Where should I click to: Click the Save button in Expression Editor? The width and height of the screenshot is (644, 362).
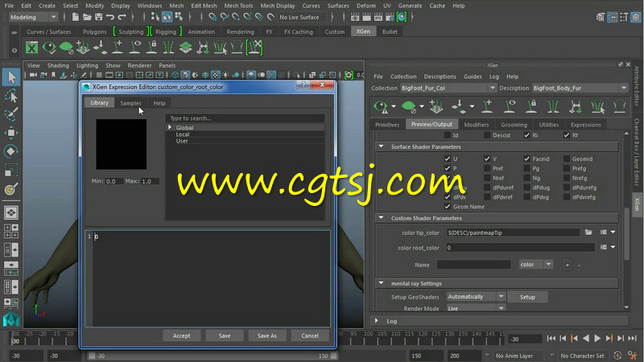[x=225, y=335]
